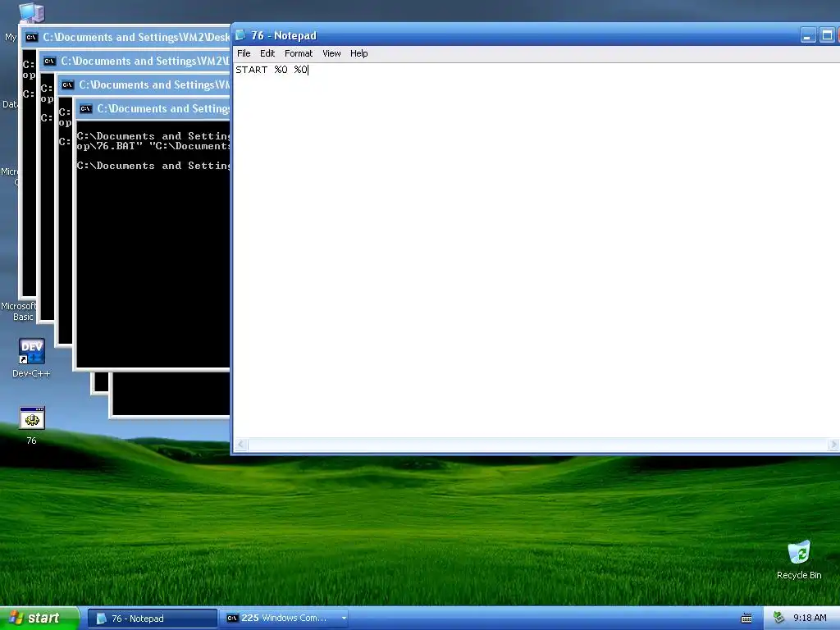Minimize the 76 - Notepad window
840x630 pixels.
808,36
